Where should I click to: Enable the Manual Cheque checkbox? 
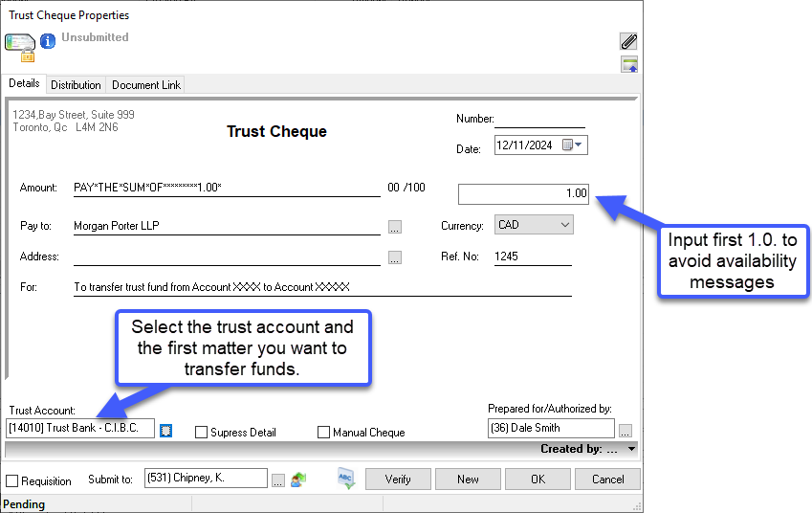[x=323, y=433]
